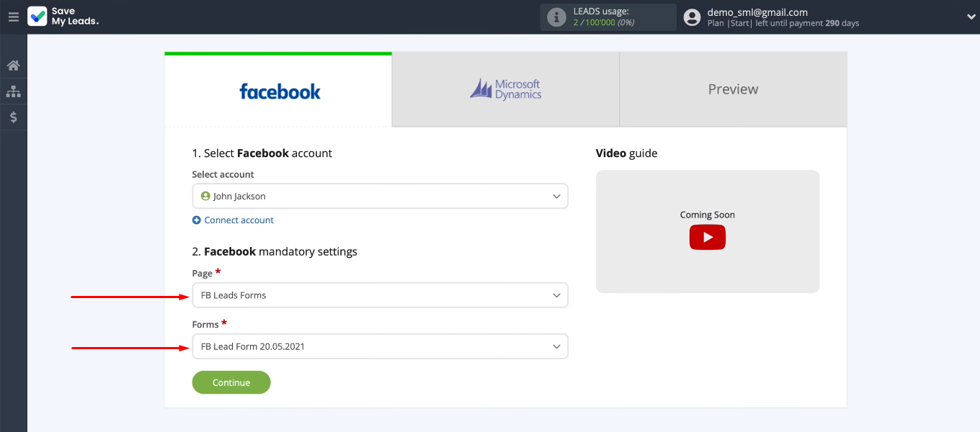Open the Page dropdown showing FB Leads Forms
Viewport: 980px width, 432px height.
(380, 295)
